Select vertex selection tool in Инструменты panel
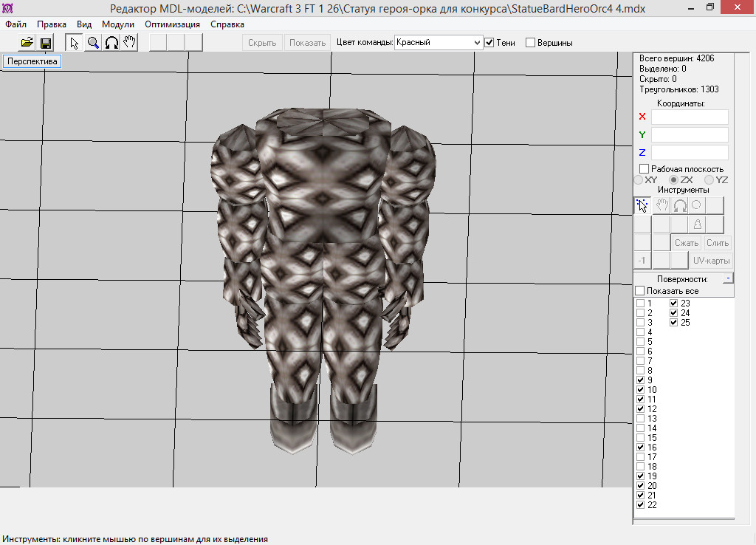 642,205
